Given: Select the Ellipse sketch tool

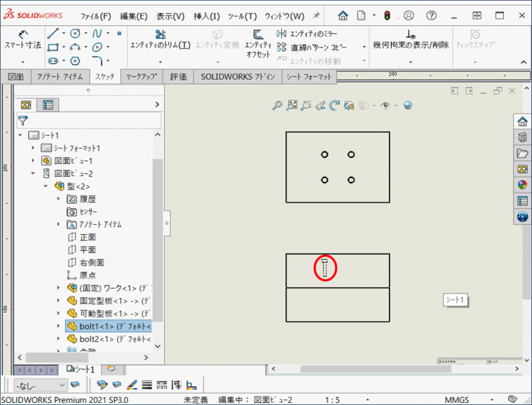Looking at the screenshot, I should (x=97, y=47).
